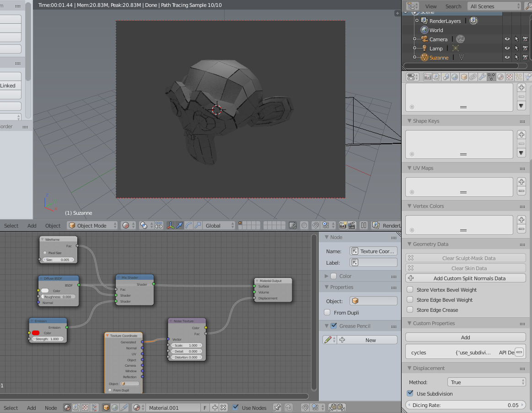Screen dimensions: 532x413
Task: Unlink Material.001 with the X icon
Action: [x=223, y=408]
